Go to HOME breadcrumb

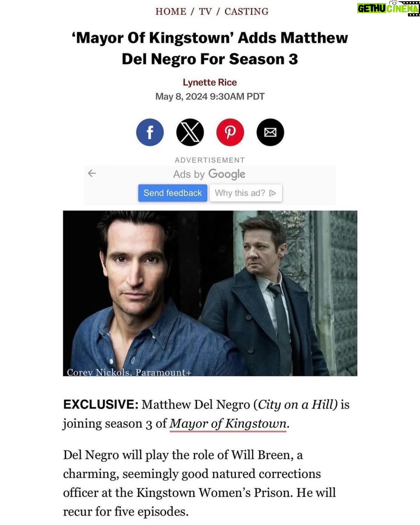tap(171, 11)
